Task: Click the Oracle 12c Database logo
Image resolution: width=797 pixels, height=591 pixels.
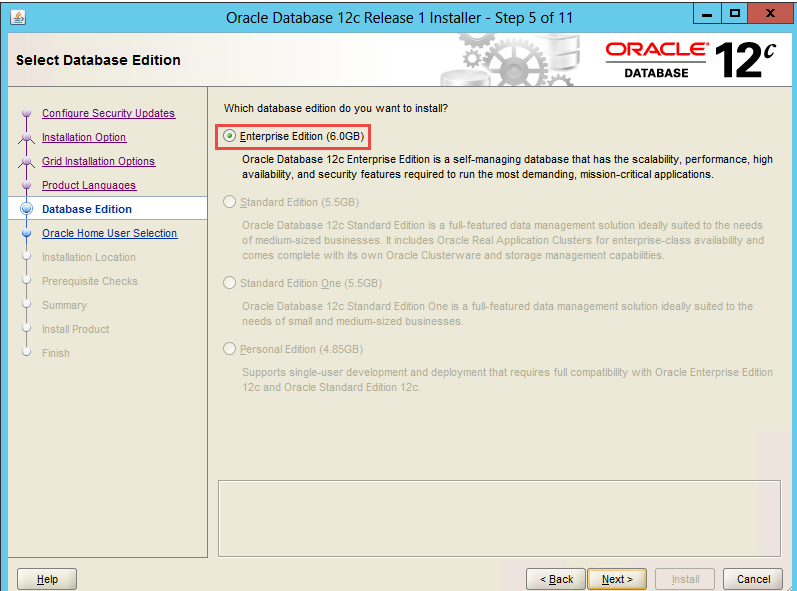Action: (690, 59)
